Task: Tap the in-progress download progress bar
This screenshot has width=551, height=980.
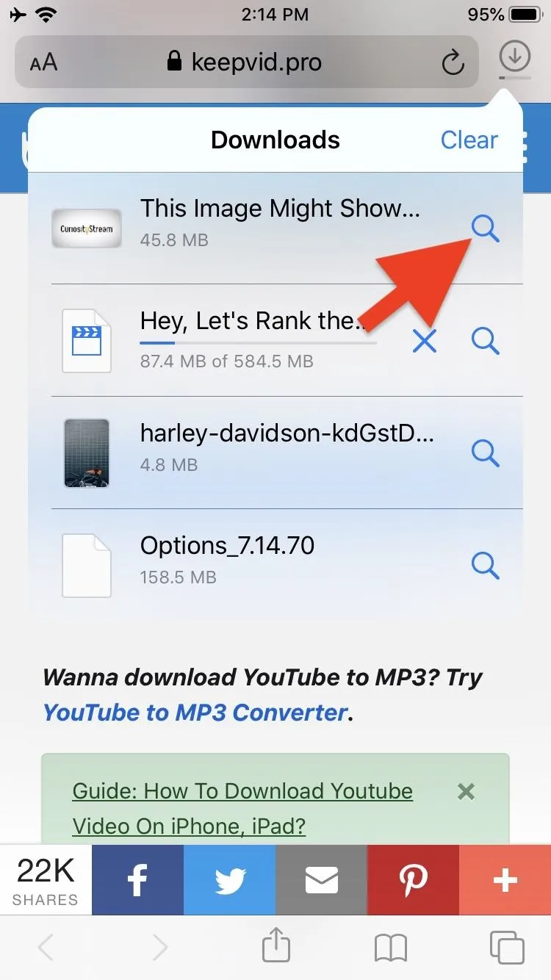Action: (258, 343)
